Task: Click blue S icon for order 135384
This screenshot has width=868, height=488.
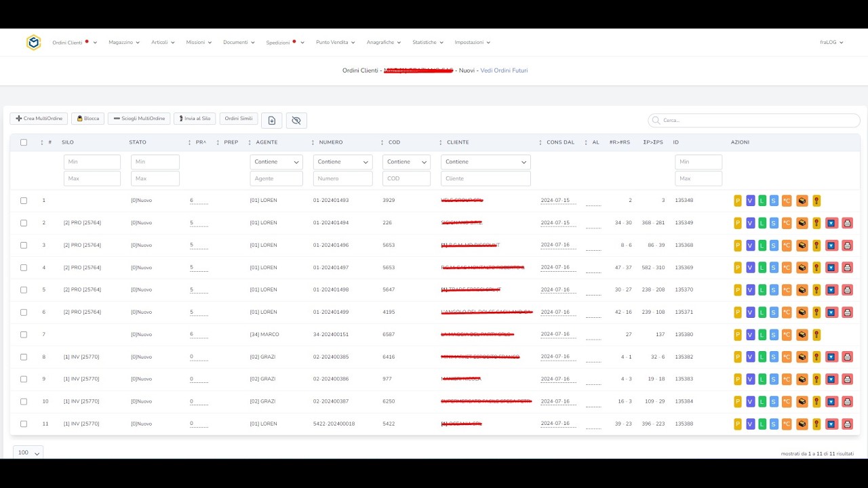Action: [x=774, y=402]
